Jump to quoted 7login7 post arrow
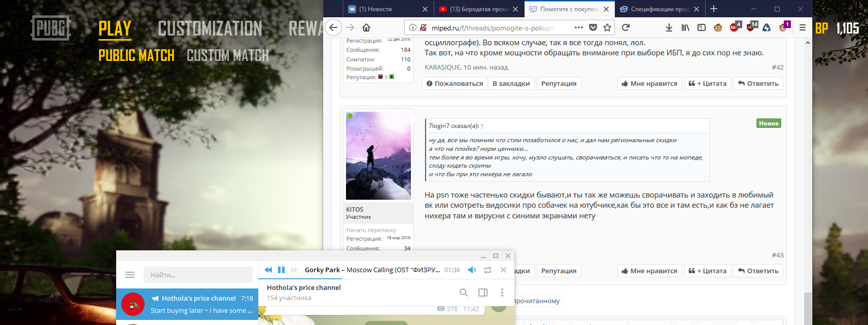This screenshot has width=868, height=325. (482, 126)
